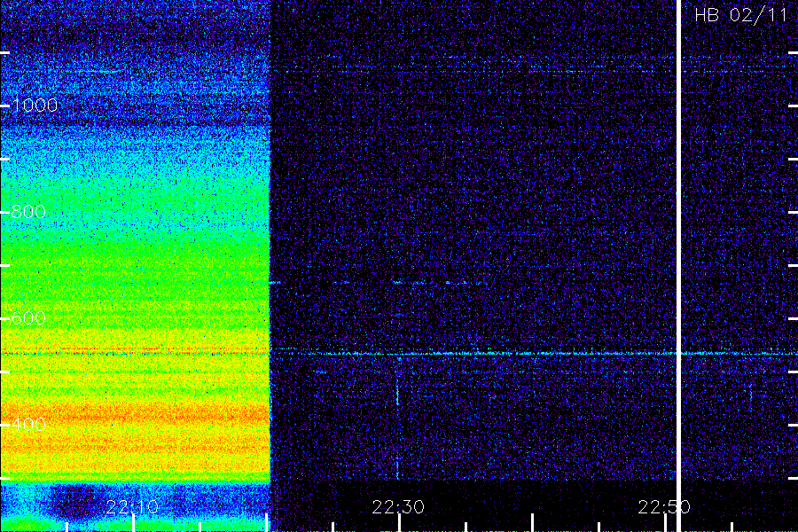This screenshot has height=532, width=798.
Task: Click the HB 02/11 date label
Action: (740, 15)
